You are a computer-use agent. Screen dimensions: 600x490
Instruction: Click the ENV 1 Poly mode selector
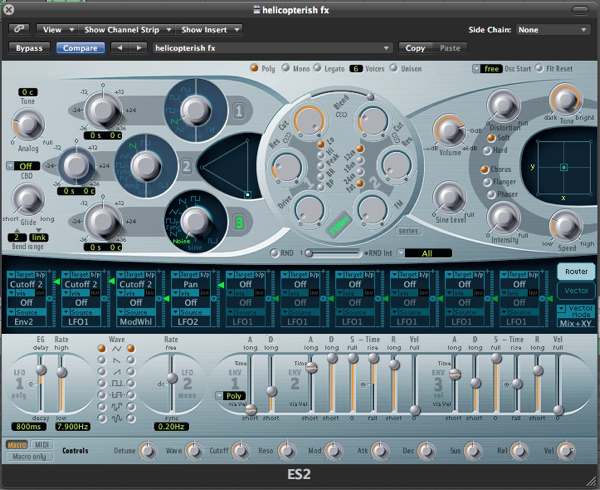click(x=230, y=396)
